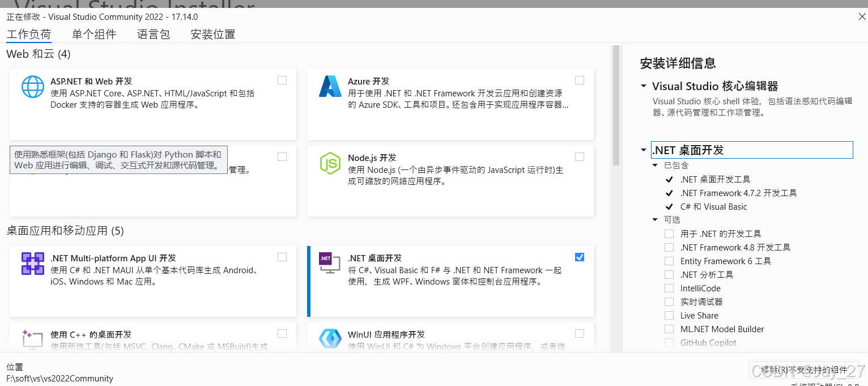Click the .NET desktop development monitor icon
Viewport: 868px width, 386px height.
tap(330, 263)
